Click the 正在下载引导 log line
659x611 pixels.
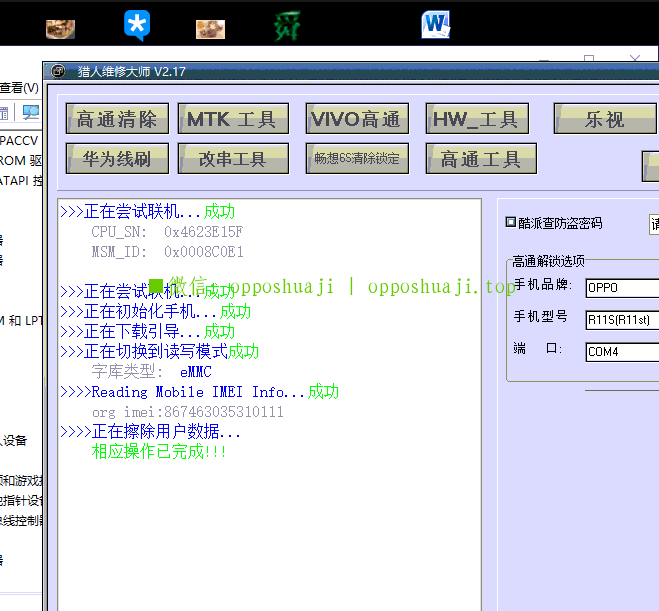[x=148, y=332]
